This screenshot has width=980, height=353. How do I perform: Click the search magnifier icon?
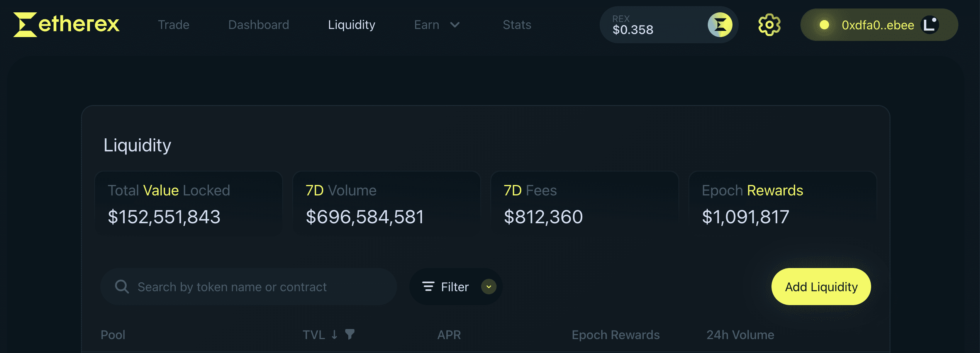122,287
